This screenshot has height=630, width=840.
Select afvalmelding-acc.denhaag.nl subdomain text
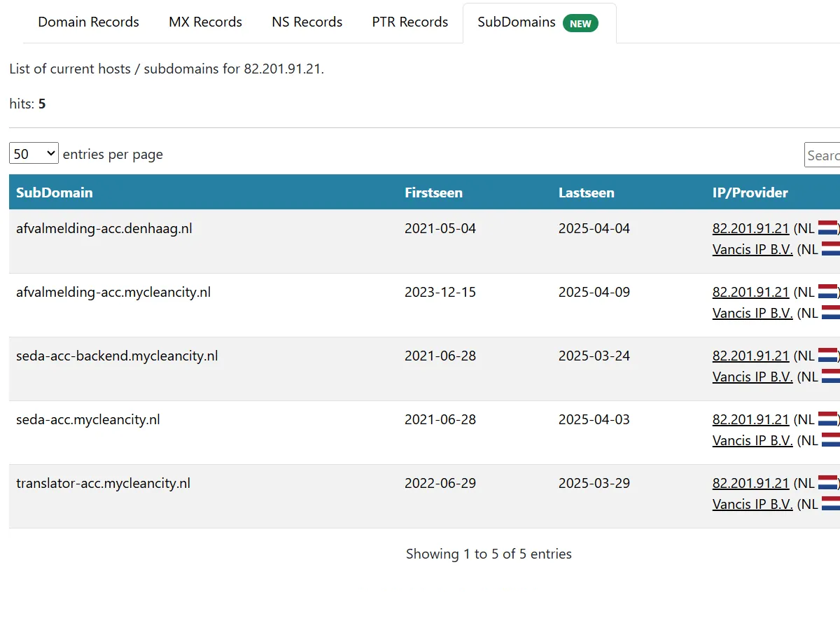pyautogui.click(x=104, y=228)
